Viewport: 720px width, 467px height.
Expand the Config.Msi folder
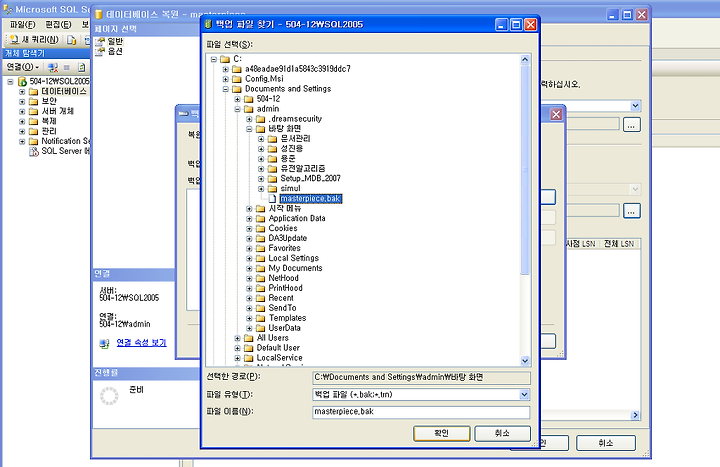[x=225, y=79]
